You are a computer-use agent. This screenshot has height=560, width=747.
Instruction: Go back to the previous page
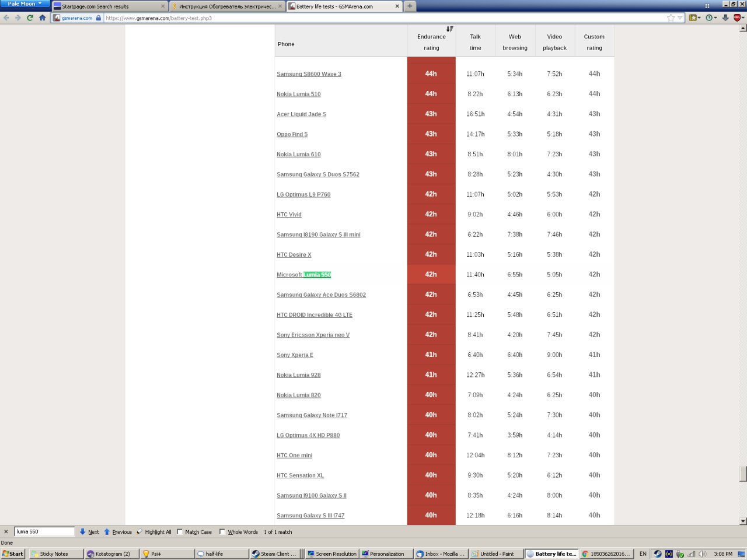pyautogui.click(x=6, y=18)
